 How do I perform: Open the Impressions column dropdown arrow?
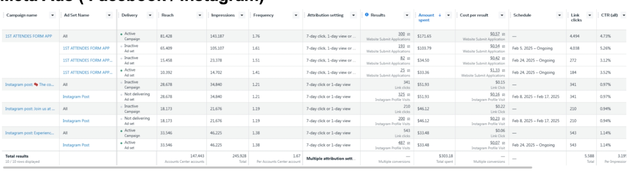point(242,15)
